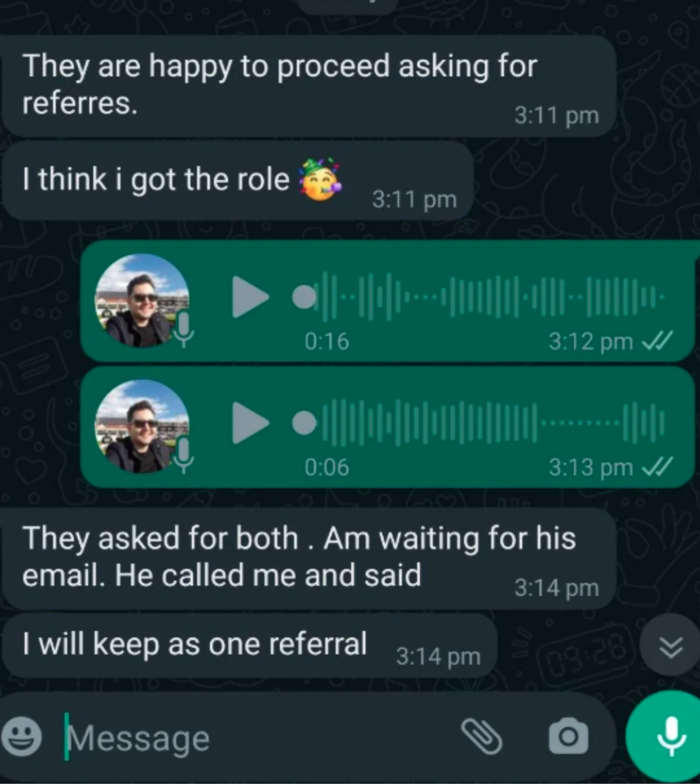Image resolution: width=700 pixels, height=784 pixels.
Task: Click into the Message text field
Action: pyautogui.click(x=259, y=738)
